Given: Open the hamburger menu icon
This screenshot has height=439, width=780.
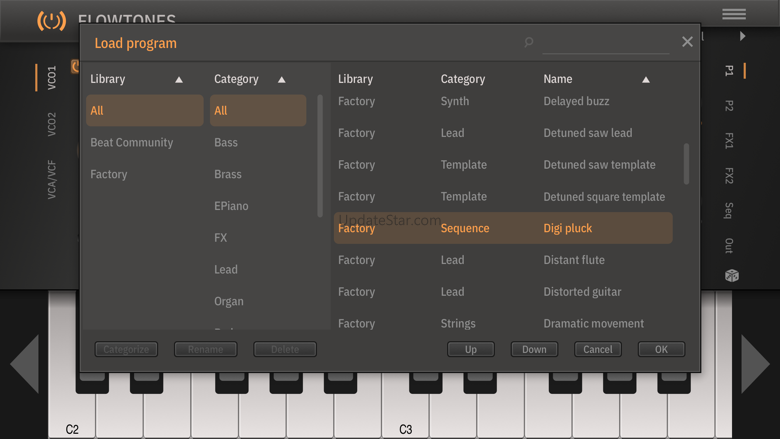Looking at the screenshot, I should 734,14.
